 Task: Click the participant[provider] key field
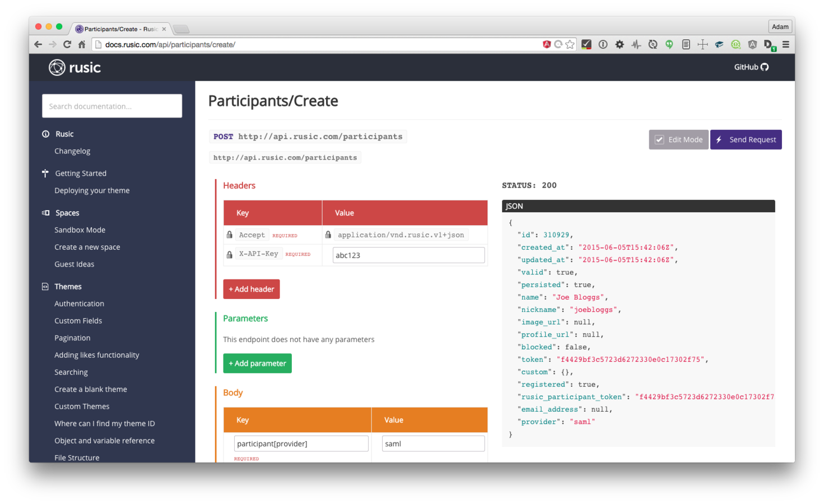click(301, 444)
